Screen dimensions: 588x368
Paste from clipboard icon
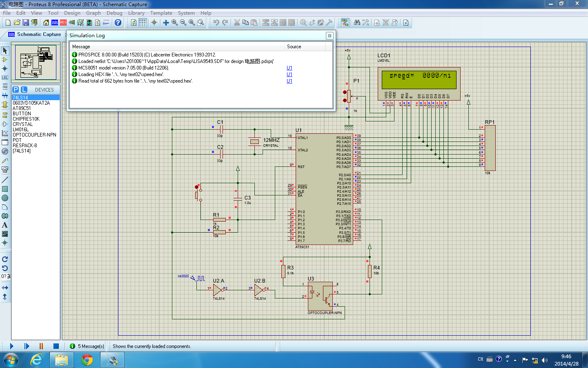click(254, 22)
